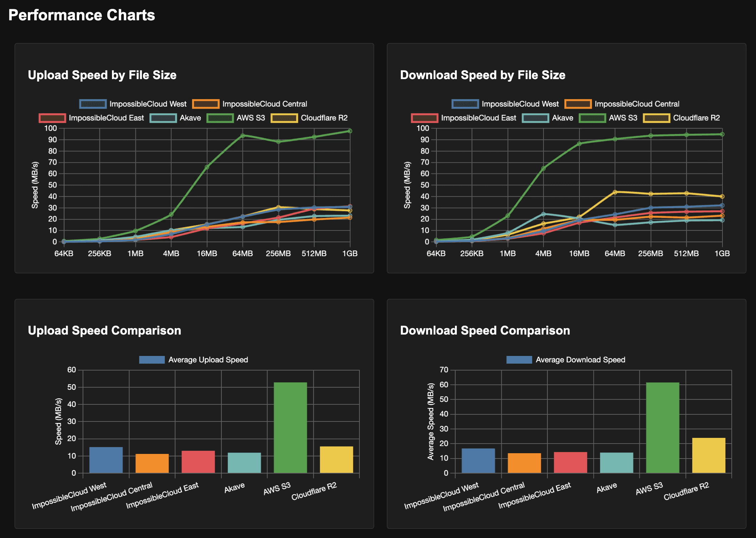Click AWS S3 download data point at 512MB
This screenshot has height=538, width=756.
[686, 135]
